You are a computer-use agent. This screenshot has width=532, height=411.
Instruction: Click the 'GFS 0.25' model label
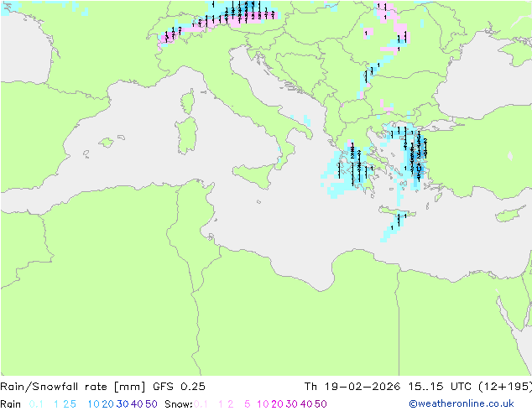click(179, 387)
